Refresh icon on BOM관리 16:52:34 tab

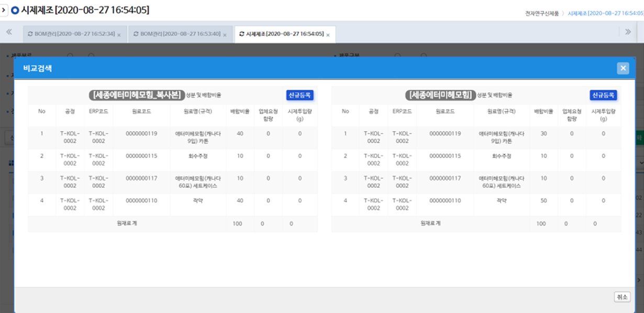[30, 34]
